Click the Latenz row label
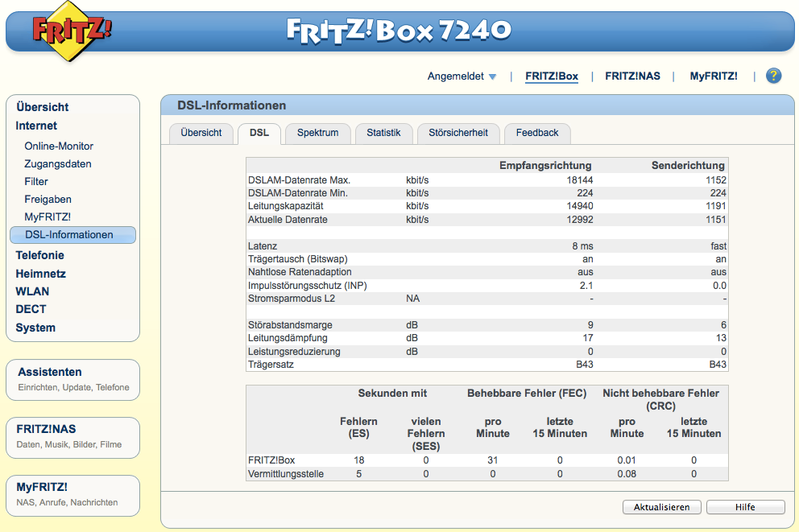This screenshot has width=799, height=532. coord(263,246)
